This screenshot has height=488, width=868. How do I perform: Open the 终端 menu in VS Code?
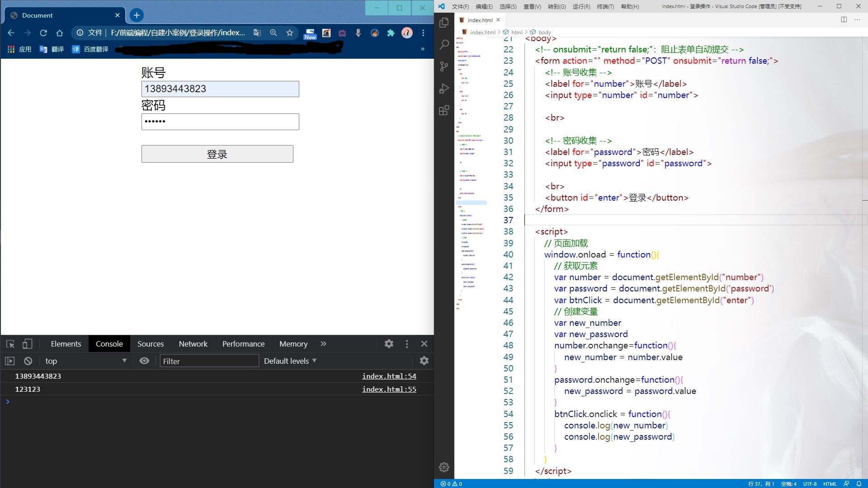(x=606, y=7)
